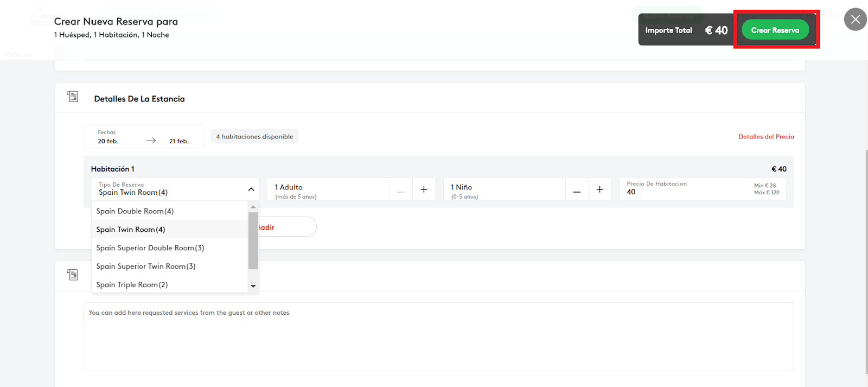Screen dimensions: 868x387
Task: Click the arrow between stay dates
Action: [151, 141]
